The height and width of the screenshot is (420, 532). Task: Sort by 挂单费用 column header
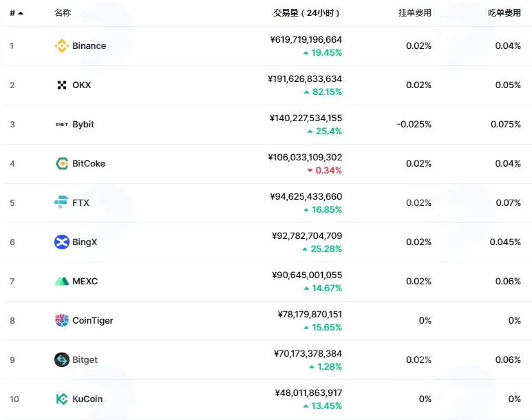[x=414, y=13]
